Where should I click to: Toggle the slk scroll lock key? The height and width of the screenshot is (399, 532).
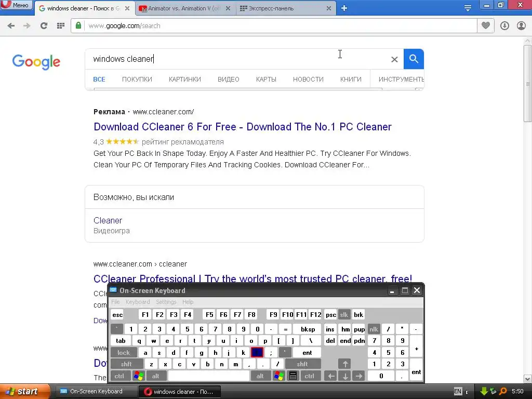[x=344, y=315]
